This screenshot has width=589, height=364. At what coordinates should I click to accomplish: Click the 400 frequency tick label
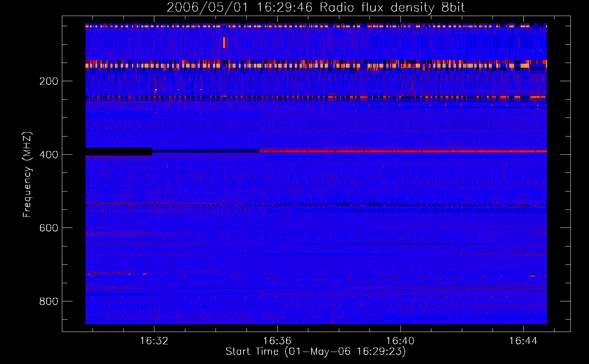pos(49,155)
